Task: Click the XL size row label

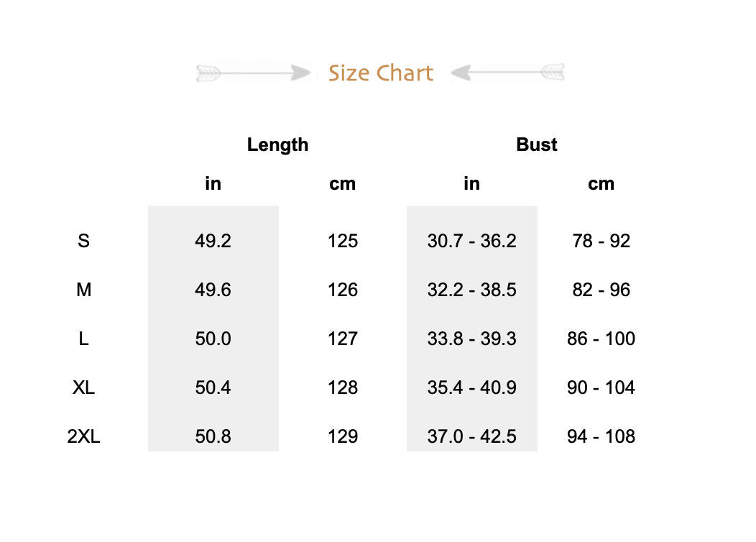Action: (83, 387)
